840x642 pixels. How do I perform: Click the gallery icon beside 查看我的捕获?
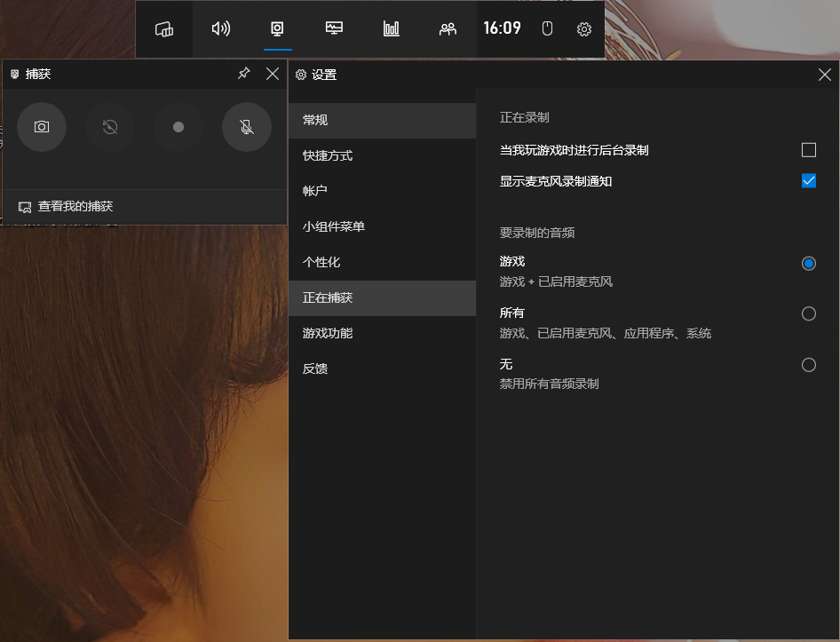click(25, 207)
